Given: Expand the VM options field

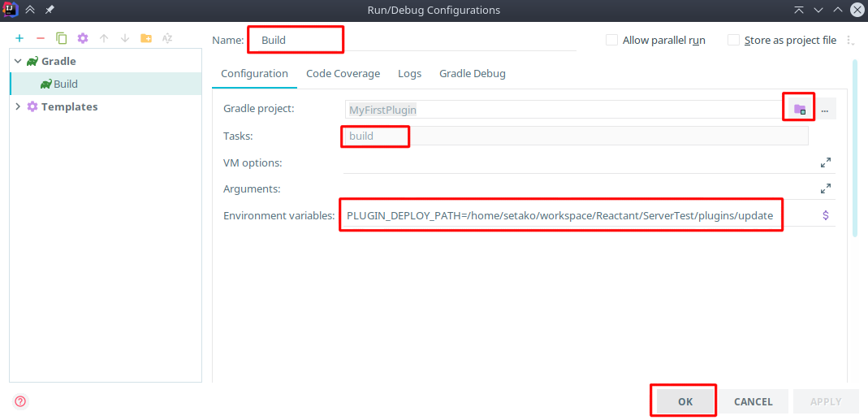Looking at the screenshot, I should pos(826,162).
